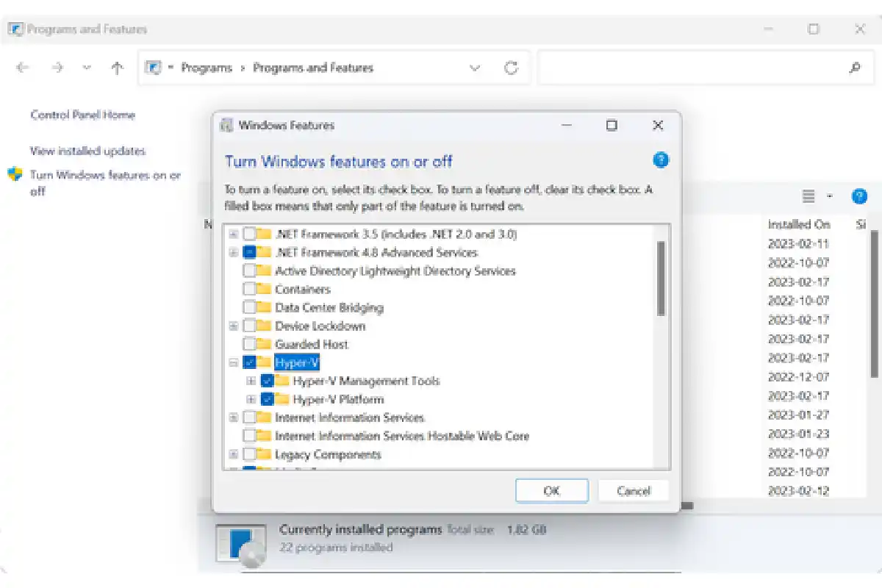Screen dimensions: 882x588
Task: Check the Internet Information Services checkbox
Action: (x=249, y=417)
